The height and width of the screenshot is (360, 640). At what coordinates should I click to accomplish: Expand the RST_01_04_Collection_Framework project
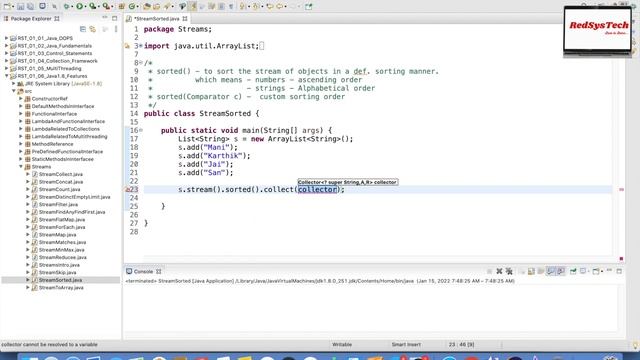click(7, 61)
